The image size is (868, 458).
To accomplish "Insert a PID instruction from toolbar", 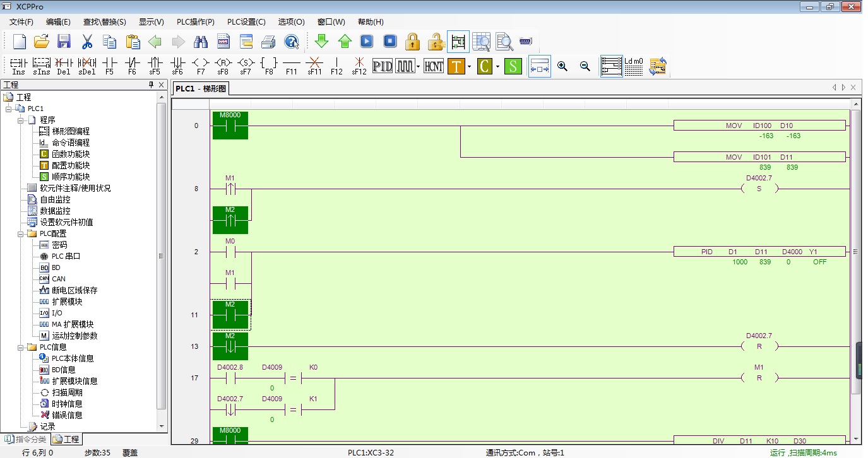I will click(383, 66).
